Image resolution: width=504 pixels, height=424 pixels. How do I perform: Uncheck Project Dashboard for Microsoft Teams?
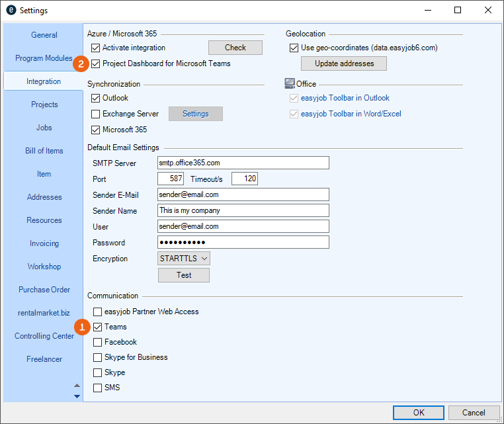[97, 64]
